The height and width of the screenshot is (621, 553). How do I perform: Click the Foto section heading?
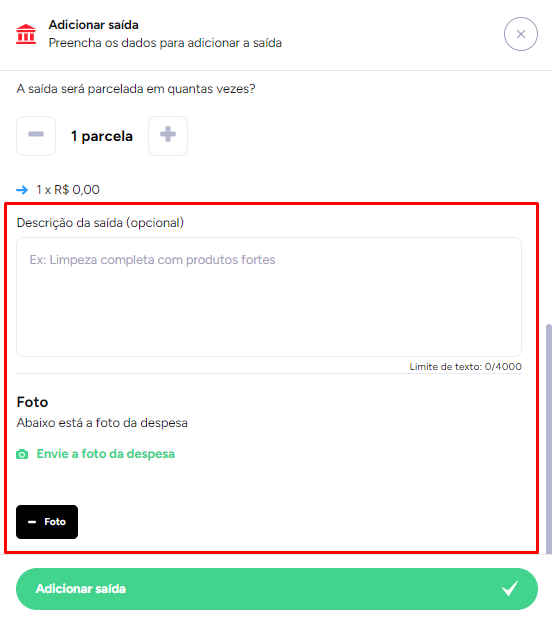point(32,402)
